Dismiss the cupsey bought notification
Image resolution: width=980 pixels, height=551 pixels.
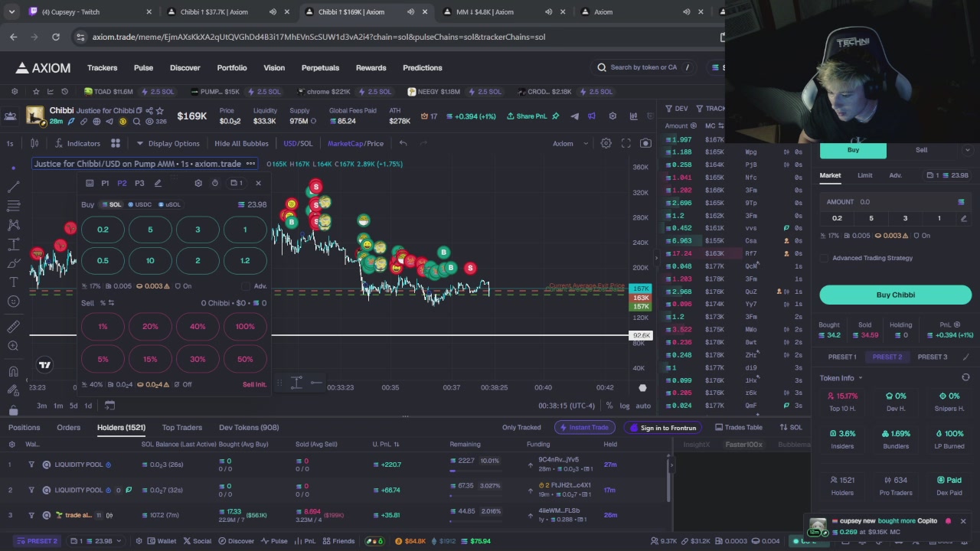(x=963, y=521)
